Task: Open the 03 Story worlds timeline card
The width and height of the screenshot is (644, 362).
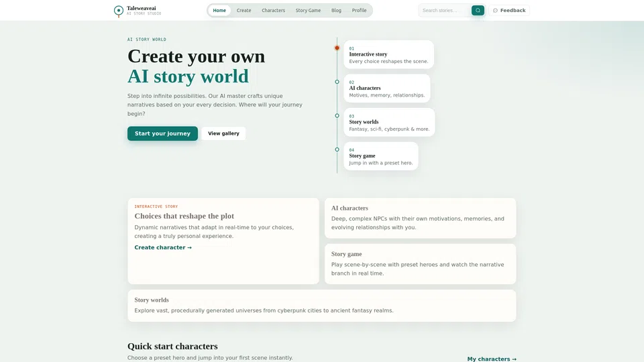Action: pyautogui.click(x=389, y=122)
